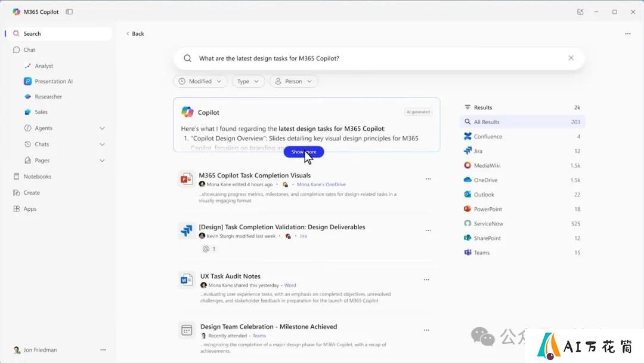
Task: Go to Search in the sidebar
Action: point(58,33)
